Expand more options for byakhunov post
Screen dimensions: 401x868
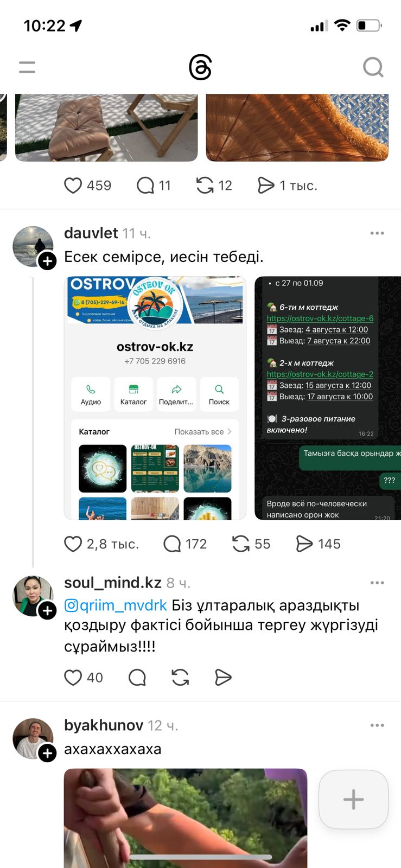click(x=377, y=725)
